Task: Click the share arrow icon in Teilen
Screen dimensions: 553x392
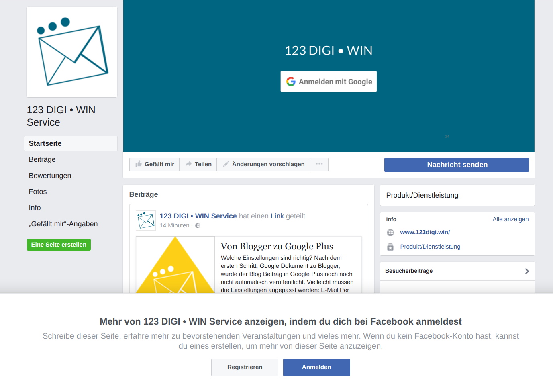Action: (188, 164)
